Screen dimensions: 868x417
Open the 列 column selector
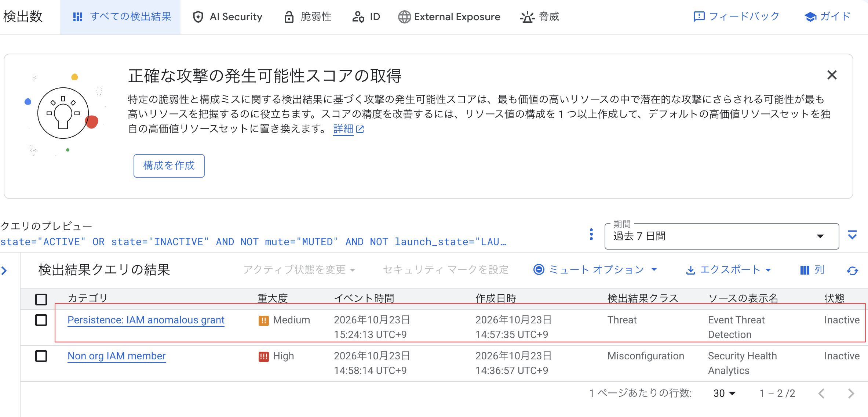coord(812,270)
